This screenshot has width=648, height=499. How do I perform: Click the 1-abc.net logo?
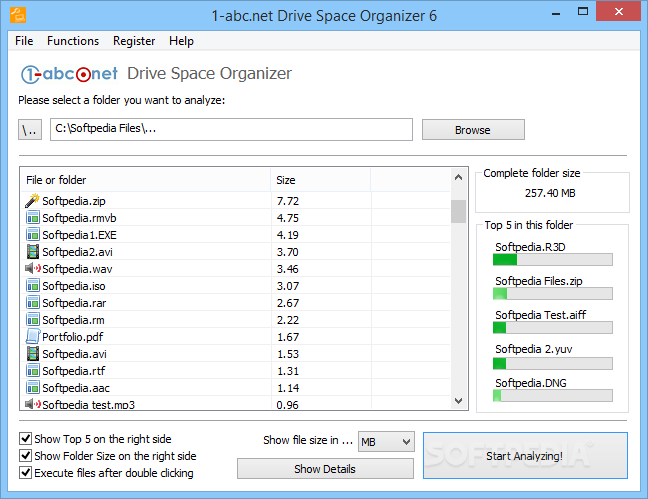coord(69,74)
